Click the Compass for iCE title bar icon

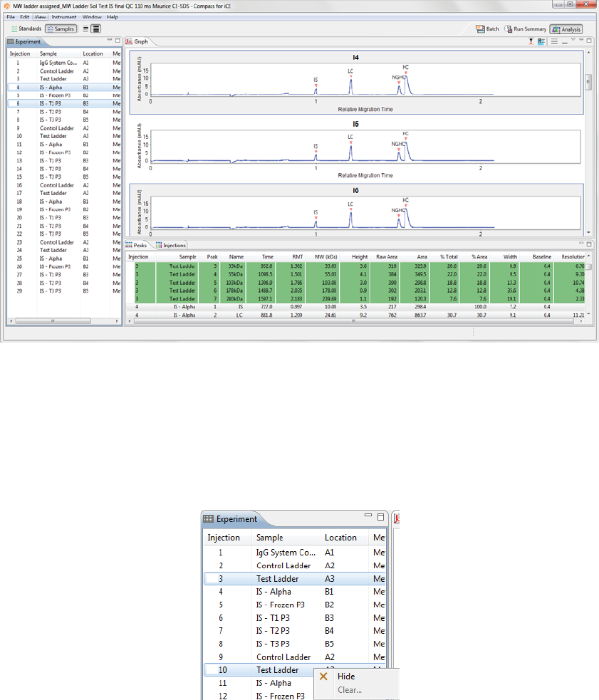(x=6, y=6)
